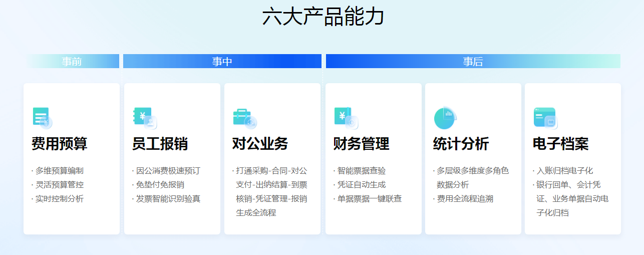
Task: Click the 单据票据一键联查 bullet text
Action: pyautogui.click(x=370, y=199)
